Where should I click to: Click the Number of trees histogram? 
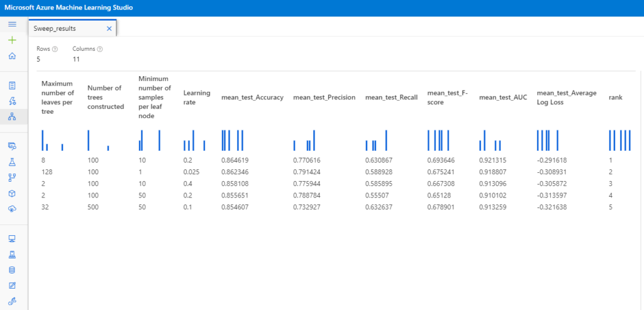[99, 140]
